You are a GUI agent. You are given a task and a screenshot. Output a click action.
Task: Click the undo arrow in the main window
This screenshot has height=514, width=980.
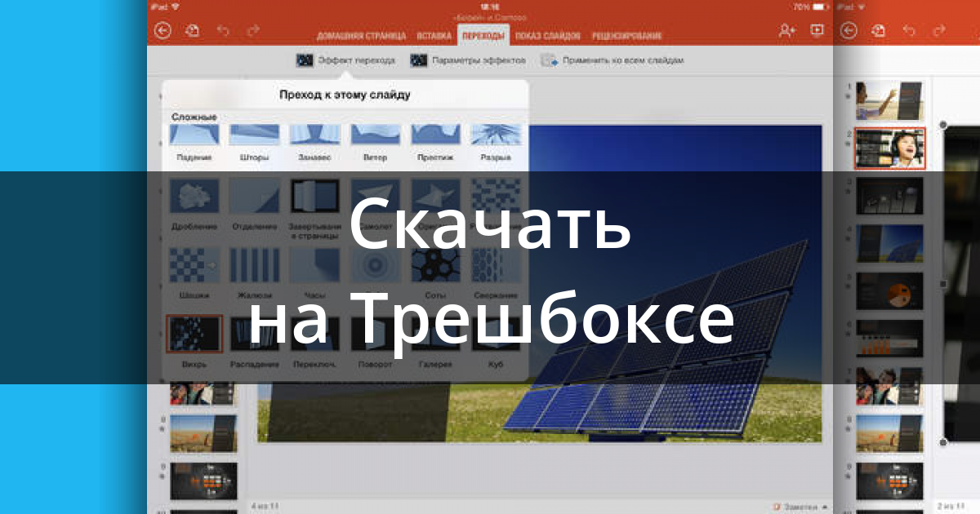point(224,30)
